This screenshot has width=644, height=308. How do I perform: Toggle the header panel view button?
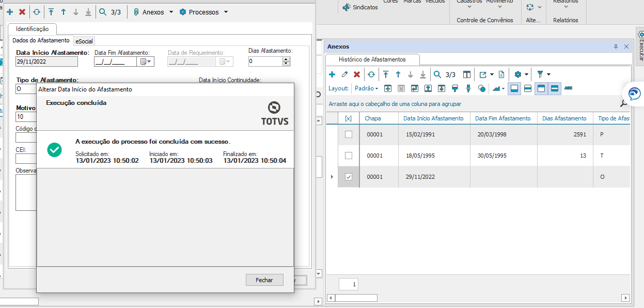[x=541, y=88]
